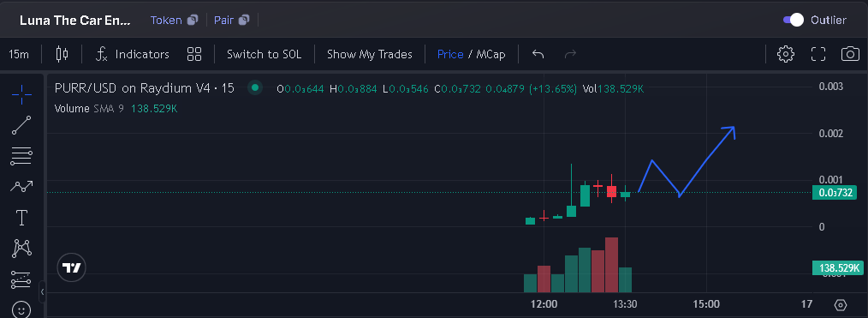Click the Luna The Car En... title
868x318 pixels.
[75, 21]
